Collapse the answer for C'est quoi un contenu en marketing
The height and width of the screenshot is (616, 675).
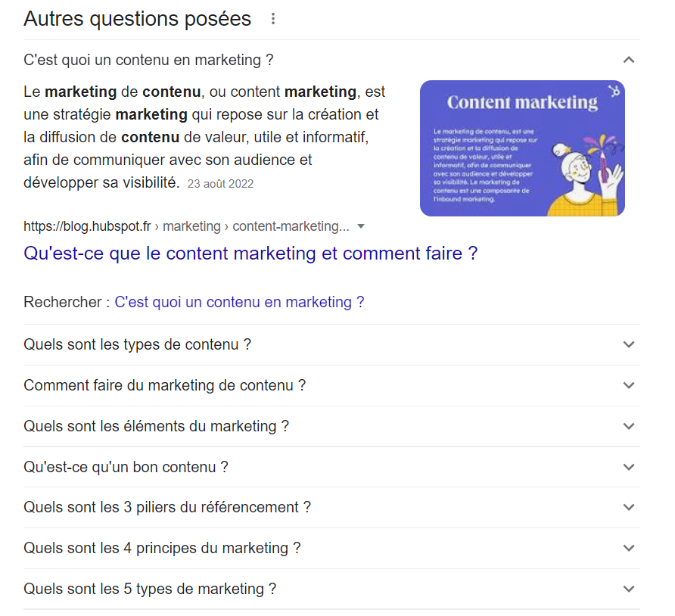click(629, 58)
